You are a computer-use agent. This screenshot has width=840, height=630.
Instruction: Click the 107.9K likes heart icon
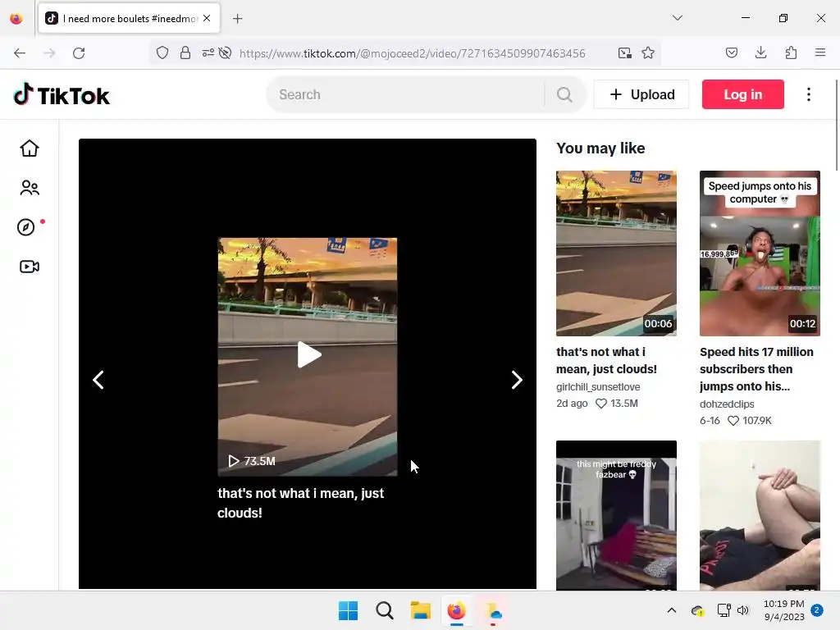(733, 421)
